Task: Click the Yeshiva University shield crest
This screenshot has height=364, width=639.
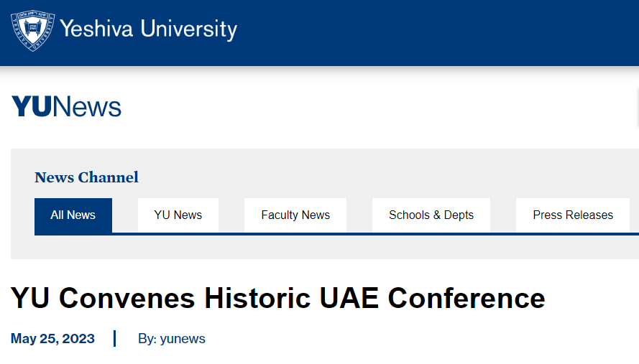Action: [32, 30]
